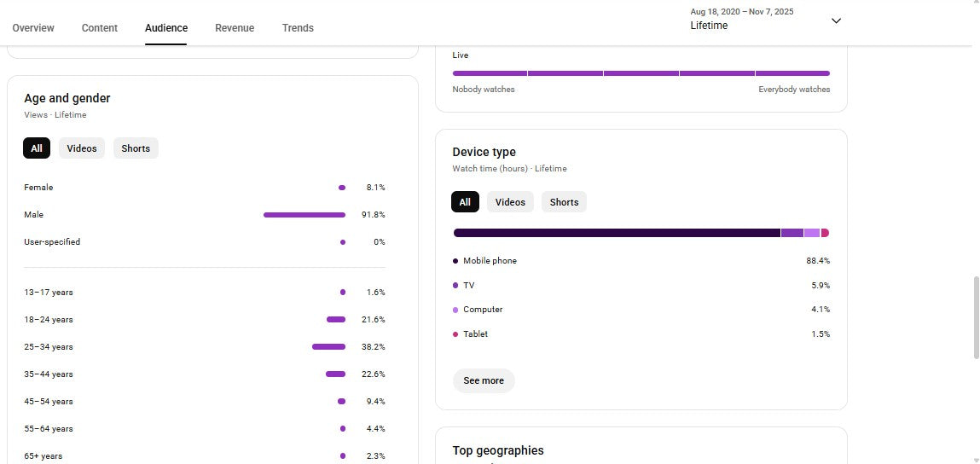
Task: Click the Tablet legend dot
Action: click(455, 334)
